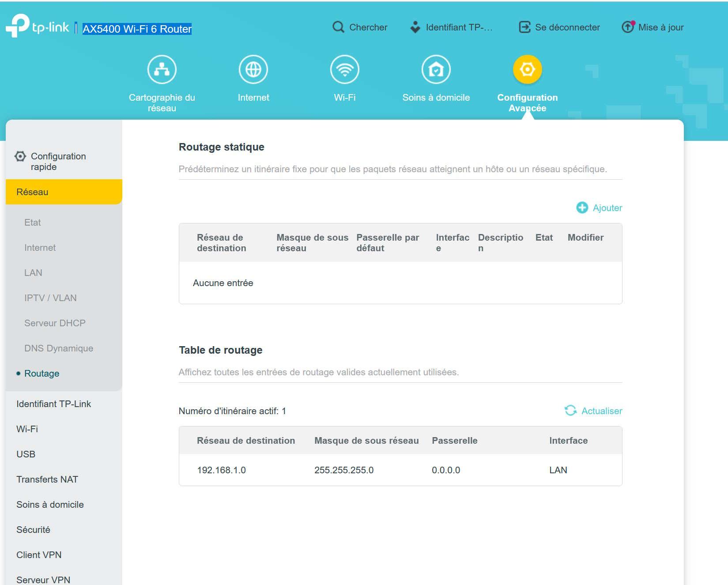The image size is (728, 585).
Task: Open Identifiant TP-Link in top bar
Action: 452,27
